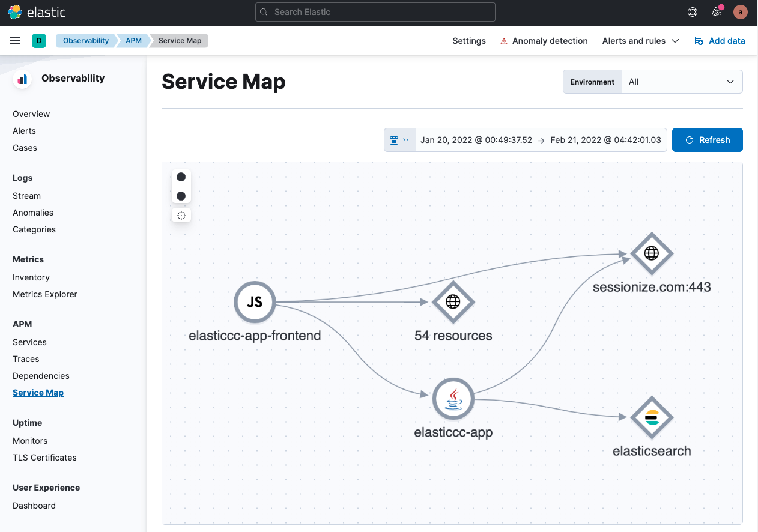The width and height of the screenshot is (758, 532).
Task: Open the 54 resources node
Action: (453, 302)
